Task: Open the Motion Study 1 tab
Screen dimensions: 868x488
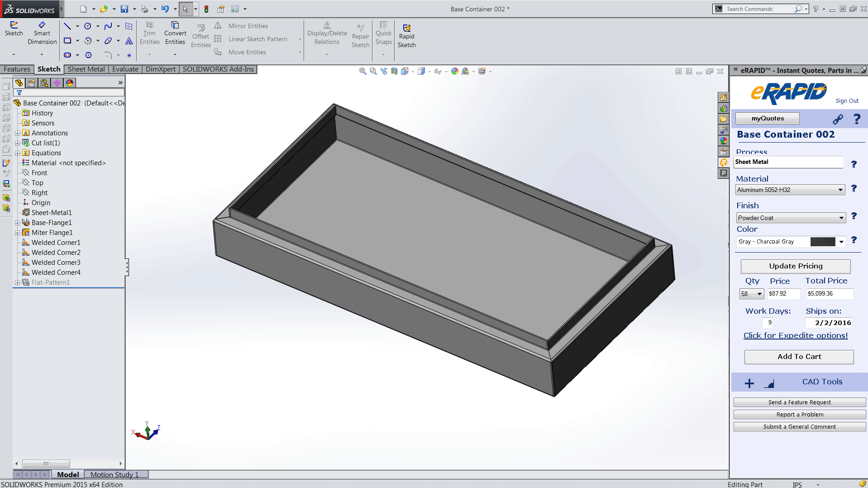Action: [x=114, y=474]
